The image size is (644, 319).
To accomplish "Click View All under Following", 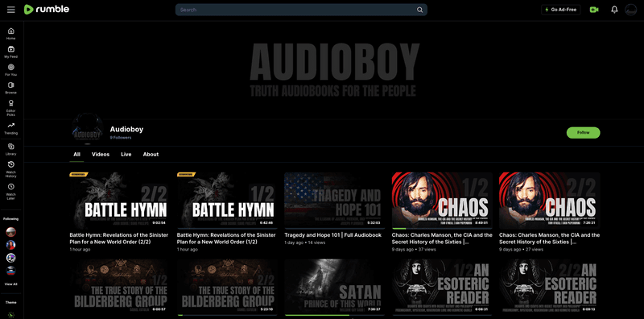I will point(11,284).
